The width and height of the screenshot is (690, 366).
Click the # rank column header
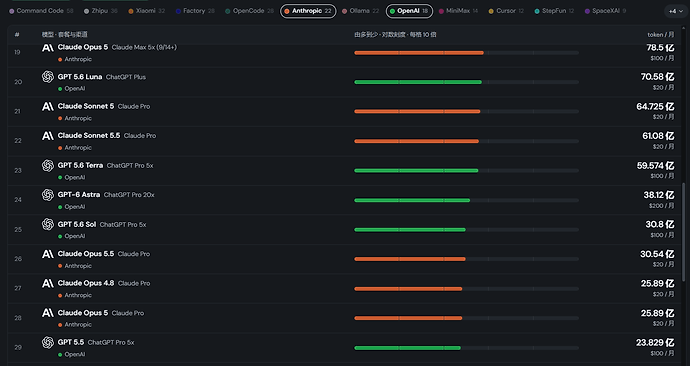[x=17, y=34]
